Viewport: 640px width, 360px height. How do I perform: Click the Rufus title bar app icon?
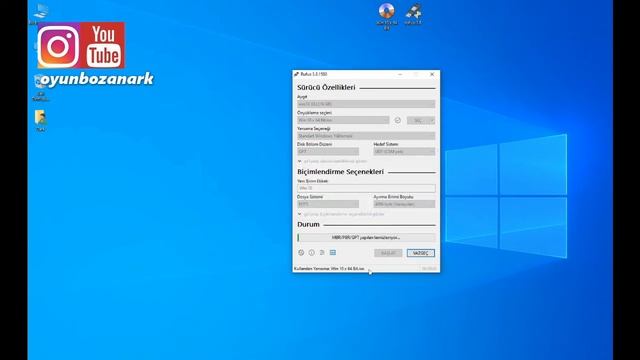pos(296,74)
